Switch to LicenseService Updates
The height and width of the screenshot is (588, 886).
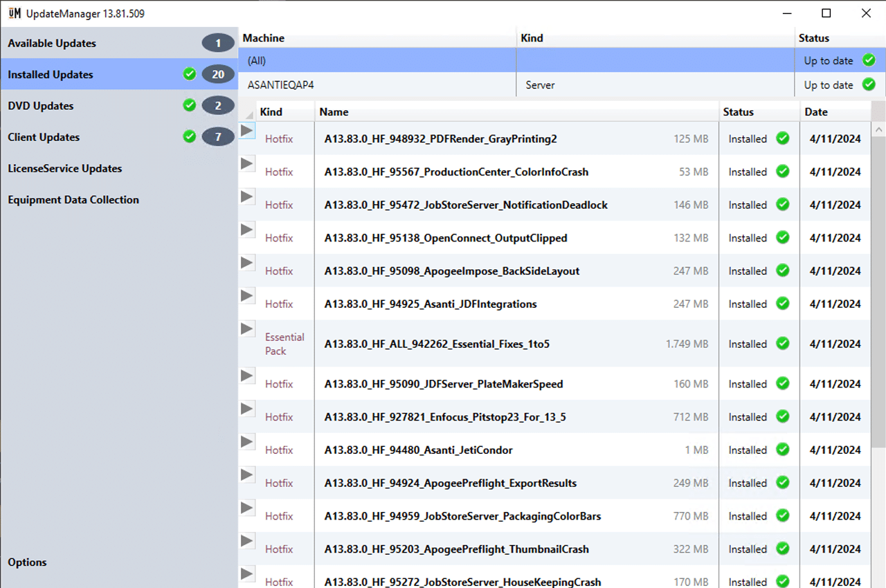pos(65,168)
